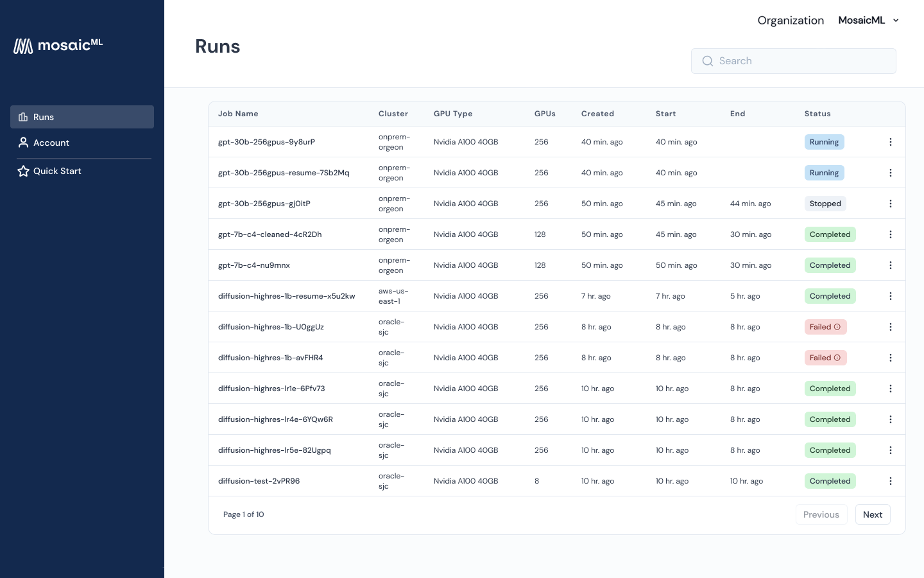Click Running status badge for gpt-30b-256gpus-resume-7Sb2Mq
Image resolution: width=924 pixels, height=578 pixels.
point(824,173)
